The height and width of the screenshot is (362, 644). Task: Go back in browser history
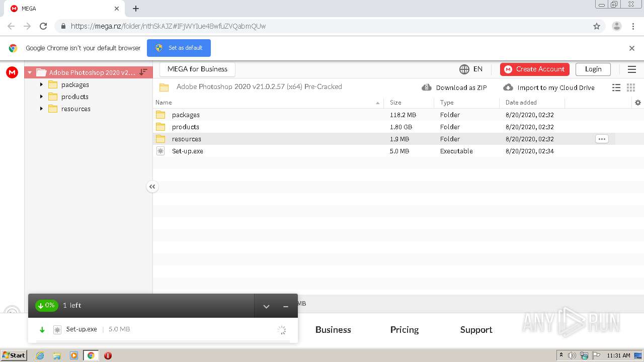point(11,26)
